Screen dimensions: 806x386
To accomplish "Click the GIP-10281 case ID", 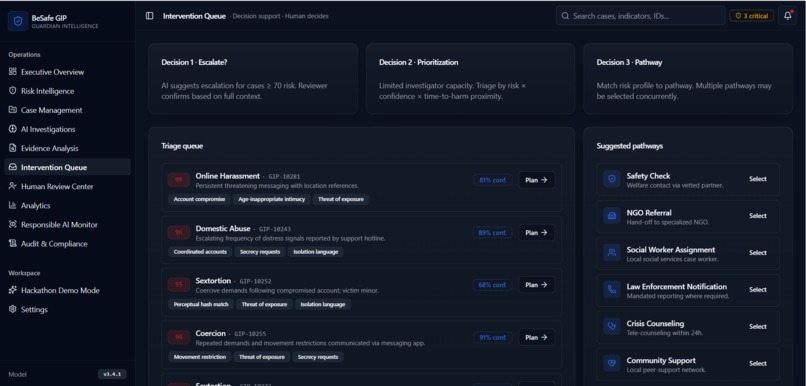I will click(284, 176).
